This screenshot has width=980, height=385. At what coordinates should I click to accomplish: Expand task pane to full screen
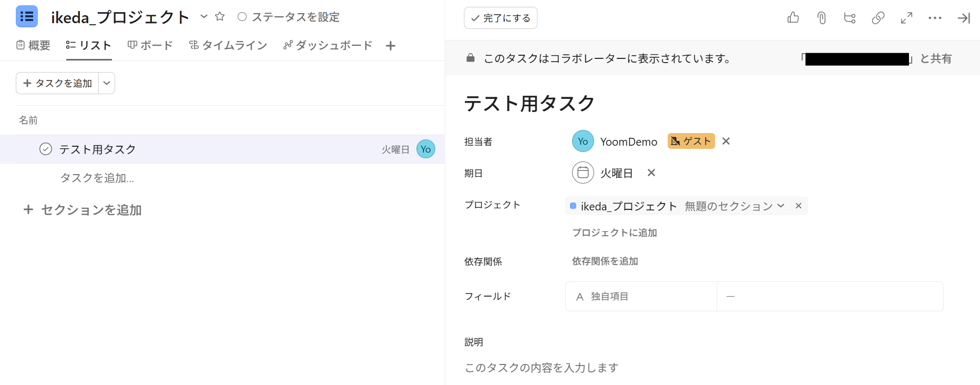[x=906, y=18]
